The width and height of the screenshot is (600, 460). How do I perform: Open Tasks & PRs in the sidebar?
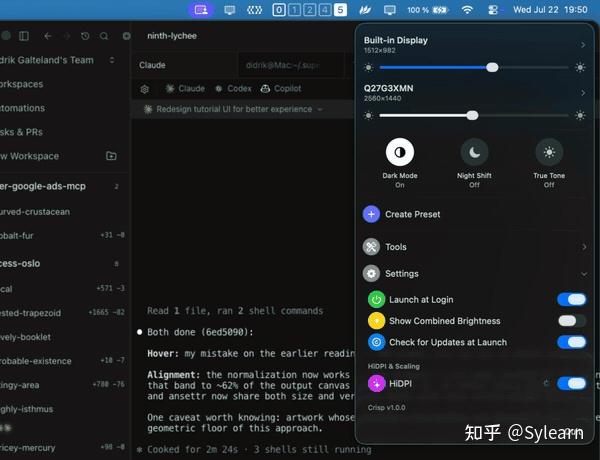coord(21,132)
